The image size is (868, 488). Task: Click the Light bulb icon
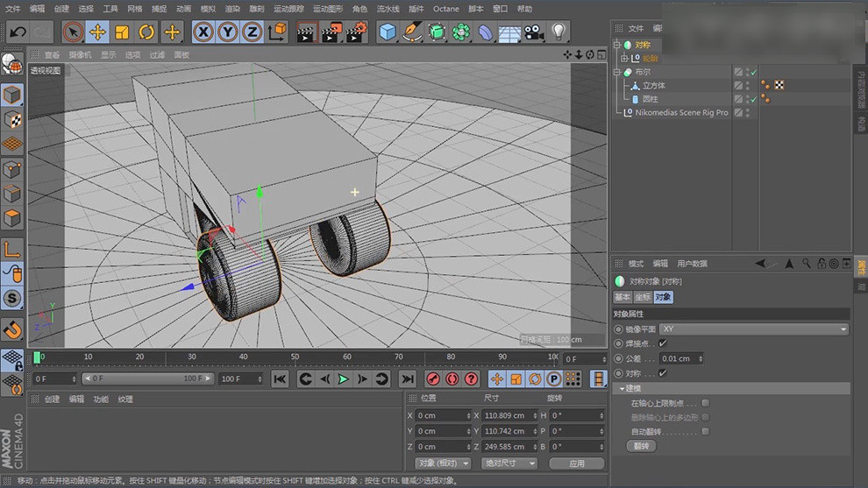(558, 32)
